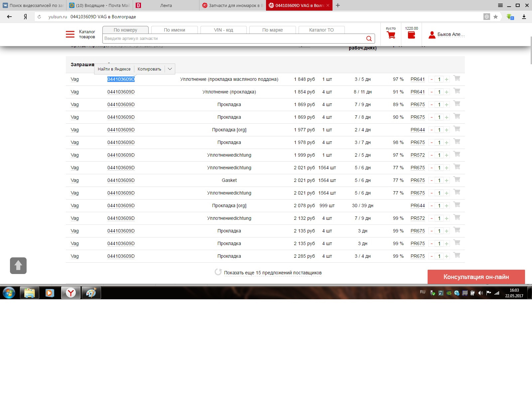Decrease quantity in 1 854 руб row

click(432, 92)
